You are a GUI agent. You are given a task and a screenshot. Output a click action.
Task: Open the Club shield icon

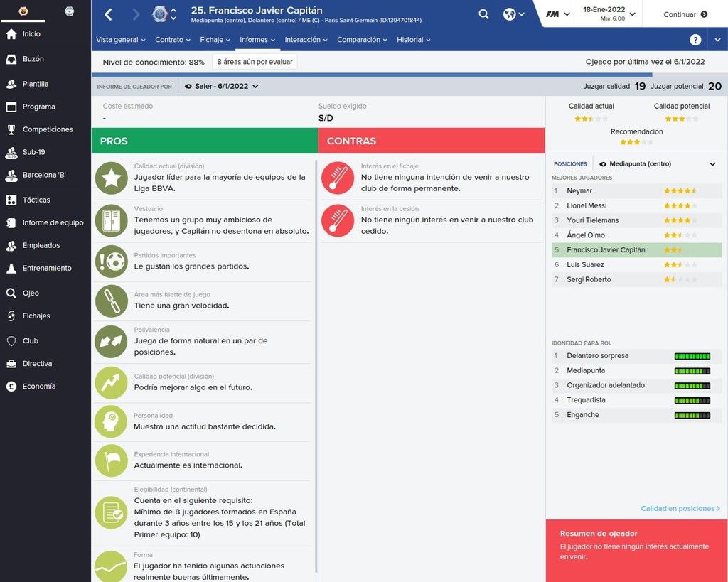point(11,340)
